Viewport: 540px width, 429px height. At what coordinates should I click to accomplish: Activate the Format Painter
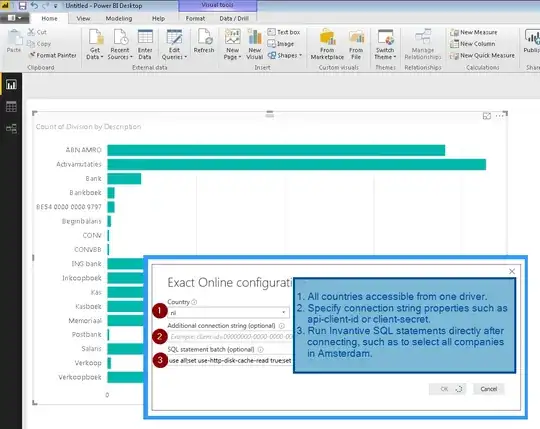[x=53, y=55]
